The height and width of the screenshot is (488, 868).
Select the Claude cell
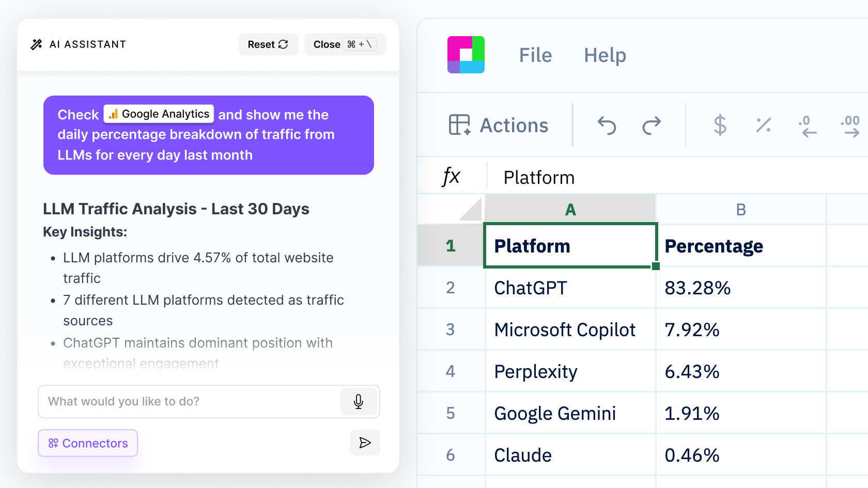pyautogui.click(x=570, y=454)
